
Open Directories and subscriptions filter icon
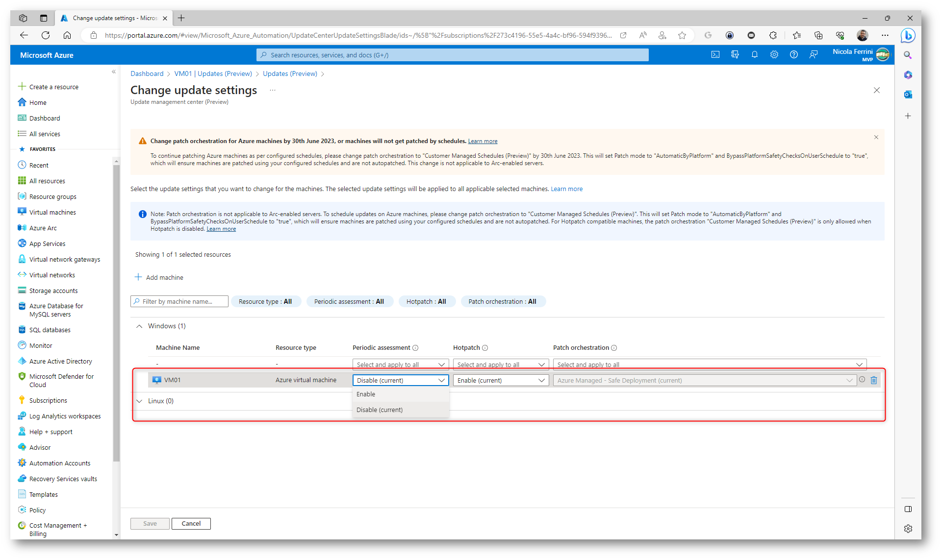[735, 55]
